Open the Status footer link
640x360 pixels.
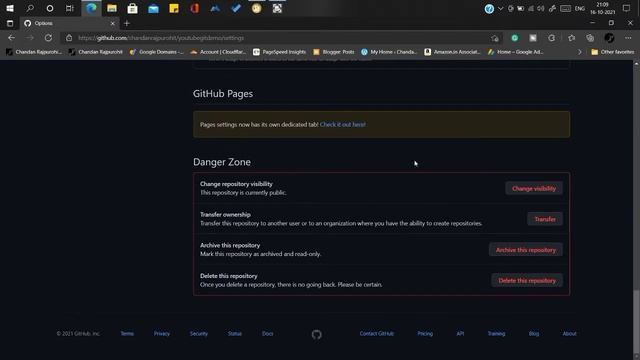[235, 333]
